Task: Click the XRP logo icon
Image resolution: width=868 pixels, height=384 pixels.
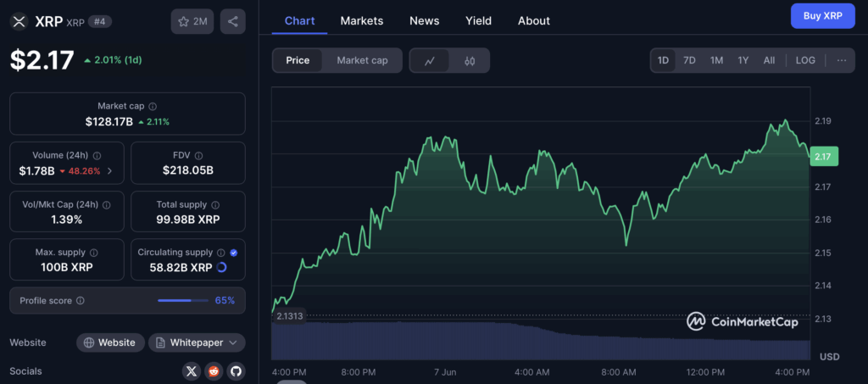Action: click(19, 21)
